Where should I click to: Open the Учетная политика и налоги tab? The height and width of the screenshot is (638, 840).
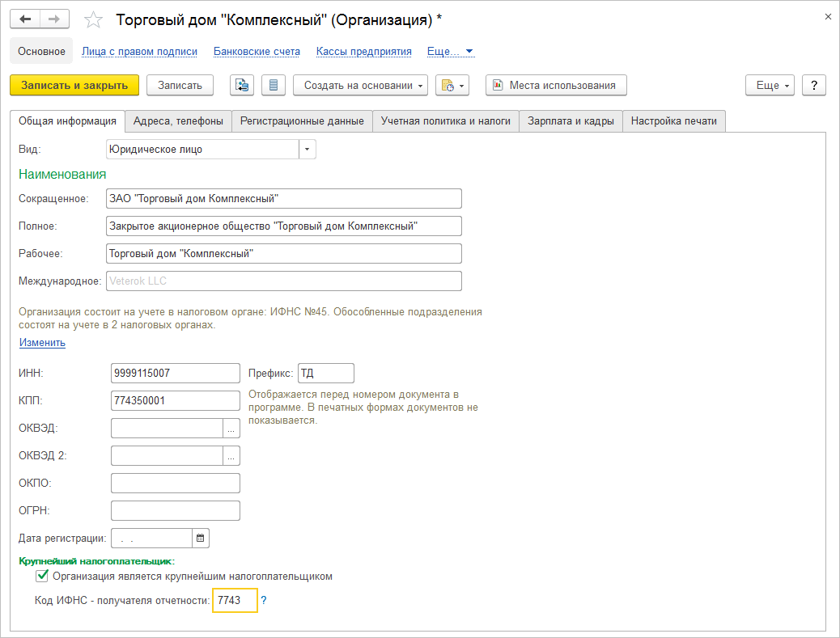point(446,121)
